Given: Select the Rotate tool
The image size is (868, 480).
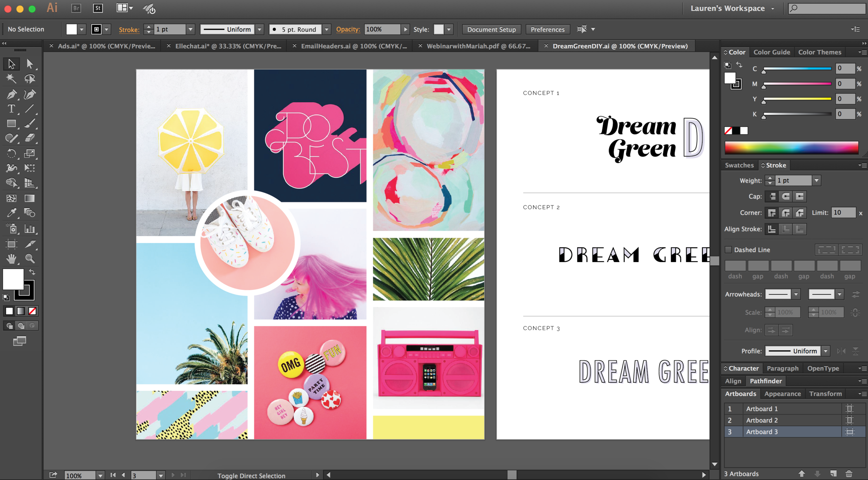Looking at the screenshot, I should [11, 153].
